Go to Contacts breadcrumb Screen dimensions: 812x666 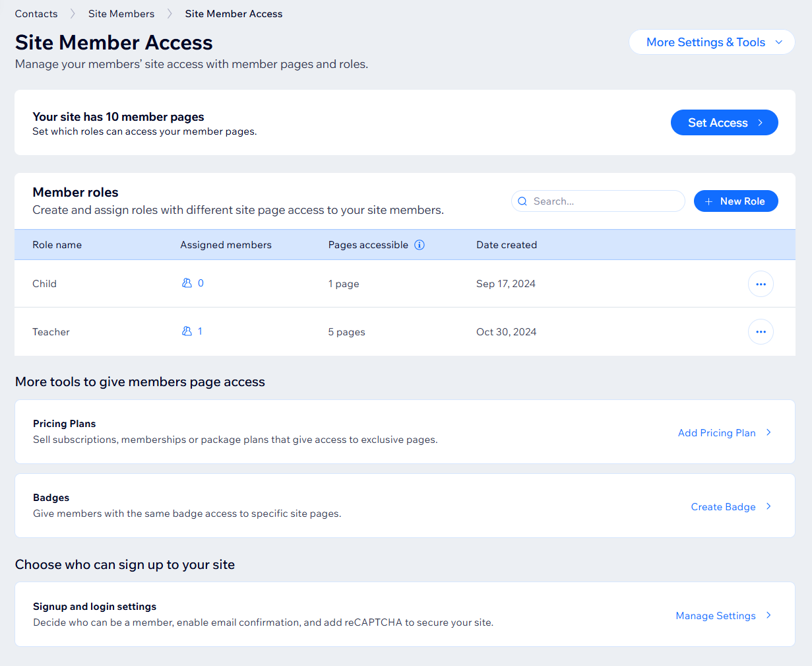click(36, 14)
